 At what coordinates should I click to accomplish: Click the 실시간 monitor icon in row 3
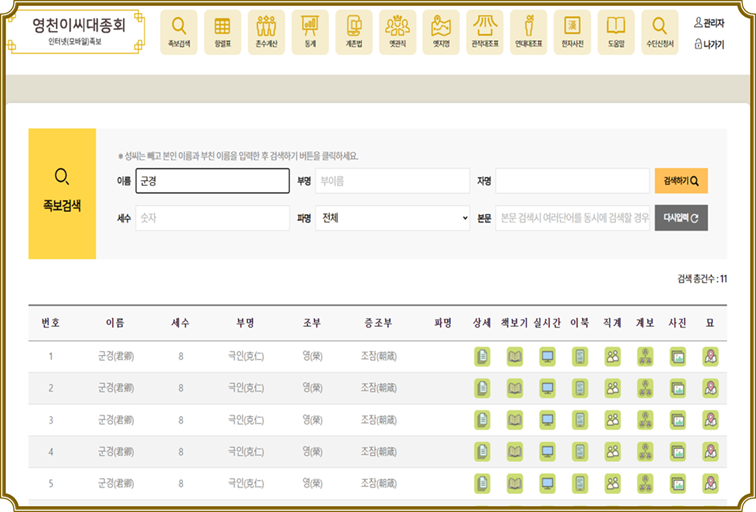tap(547, 420)
